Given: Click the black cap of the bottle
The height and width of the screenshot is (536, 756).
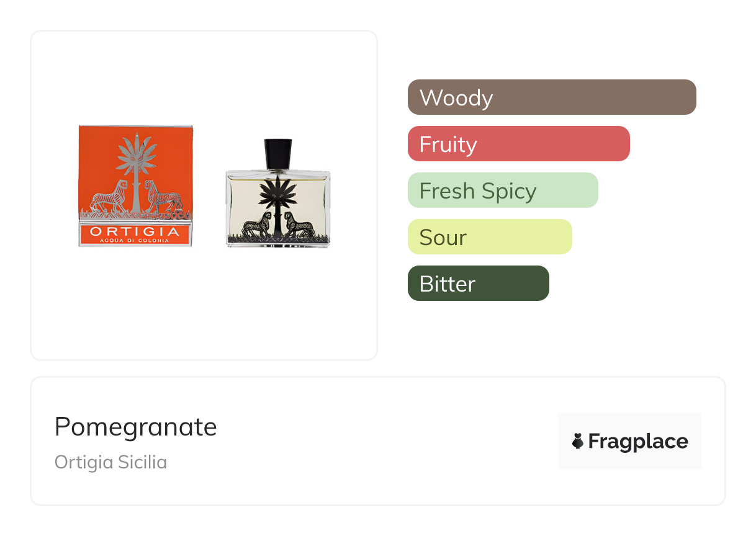Looking at the screenshot, I should [x=278, y=153].
